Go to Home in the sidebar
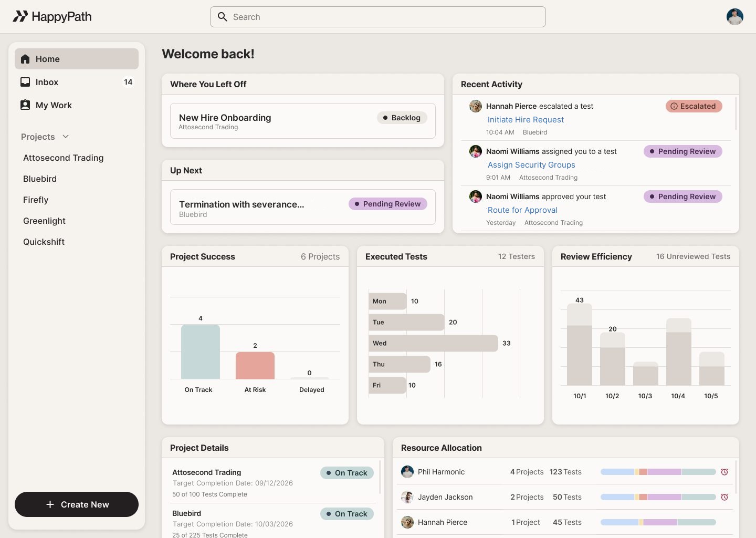Screen dimensions: 756x538 77,59
